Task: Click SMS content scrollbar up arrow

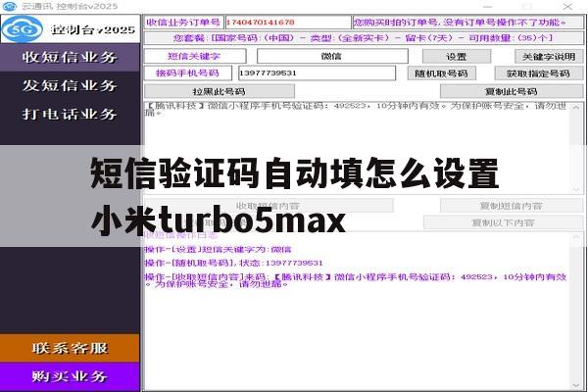Action: point(576,108)
